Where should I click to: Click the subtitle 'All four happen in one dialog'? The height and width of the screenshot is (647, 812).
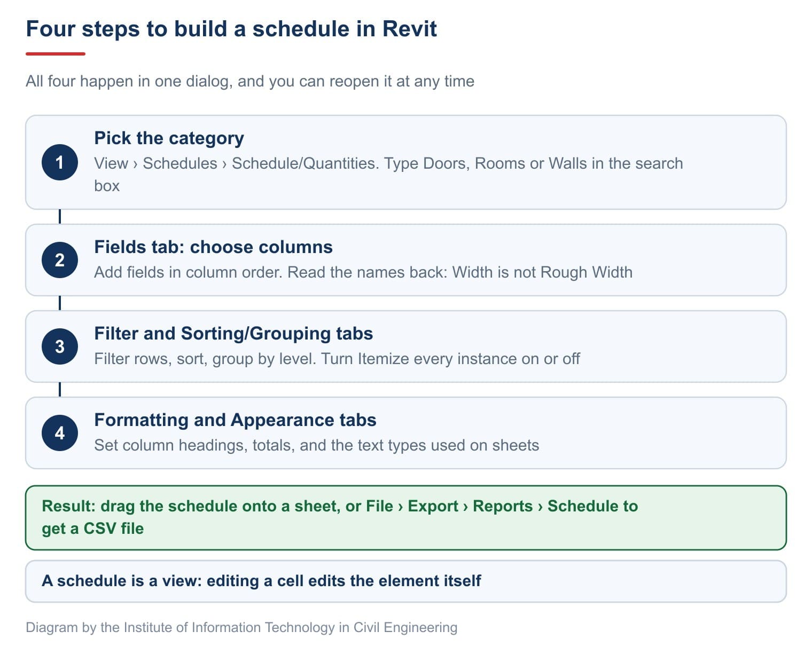(250, 81)
